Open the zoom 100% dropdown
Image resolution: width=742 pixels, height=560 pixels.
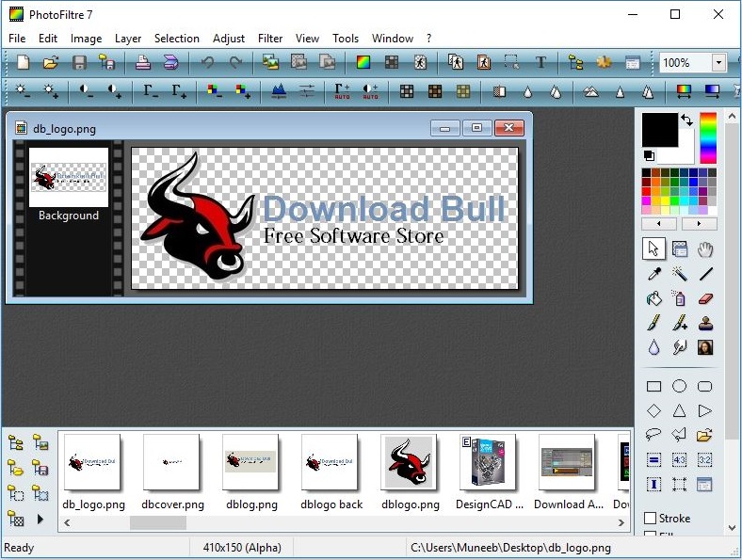tap(718, 62)
